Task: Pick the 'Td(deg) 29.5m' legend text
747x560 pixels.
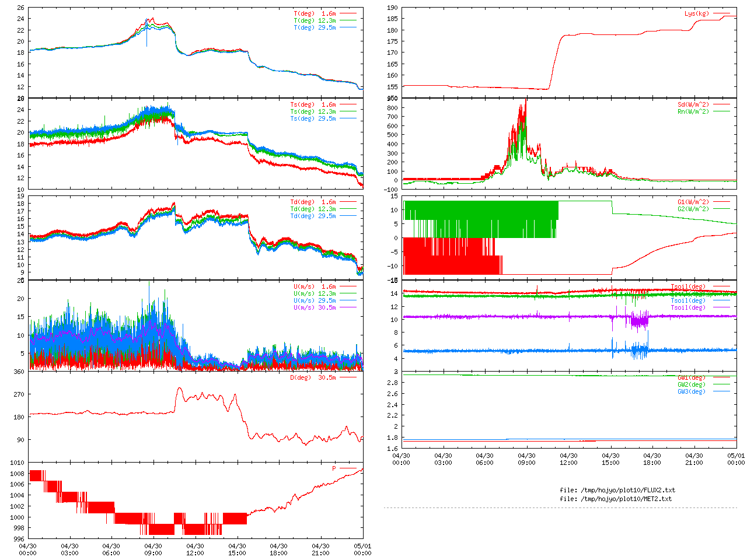Action: coord(313,216)
